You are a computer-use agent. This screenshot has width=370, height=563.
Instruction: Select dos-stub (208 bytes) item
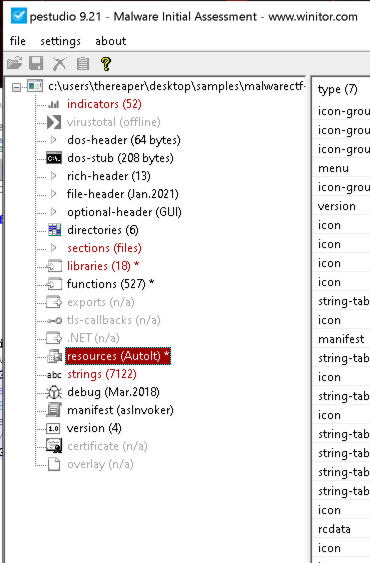pyautogui.click(x=120, y=158)
